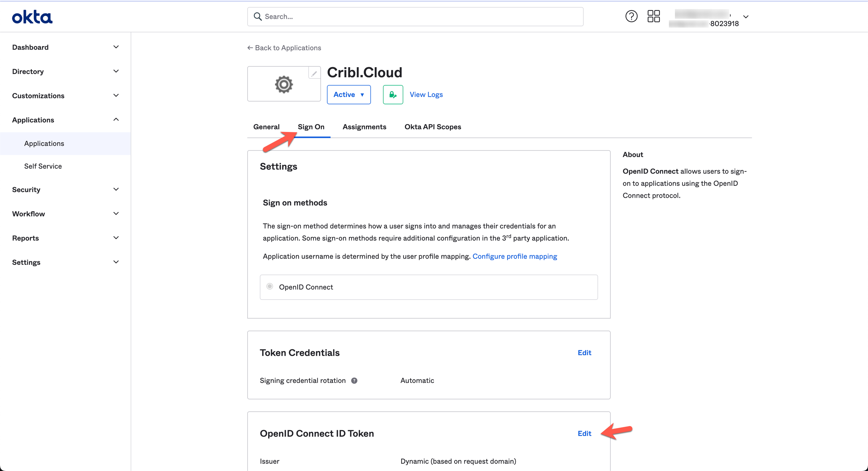Open the account menu chevron
Image resolution: width=868 pixels, height=471 pixels.
click(746, 17)
